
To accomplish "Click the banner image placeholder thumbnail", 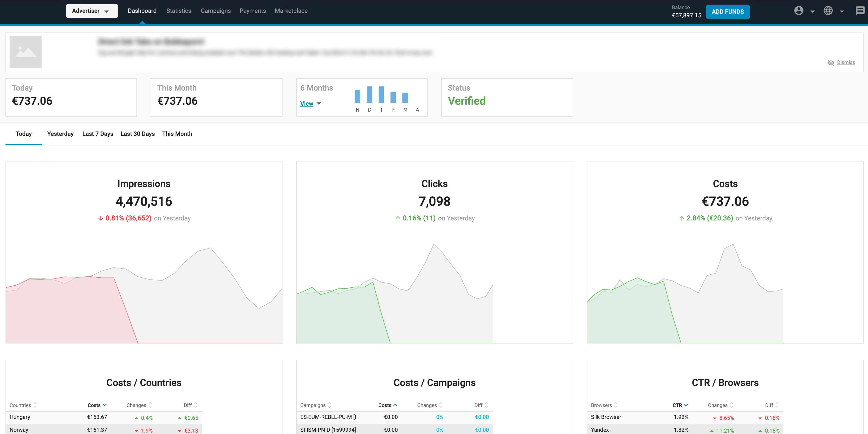I will point(26,52).
